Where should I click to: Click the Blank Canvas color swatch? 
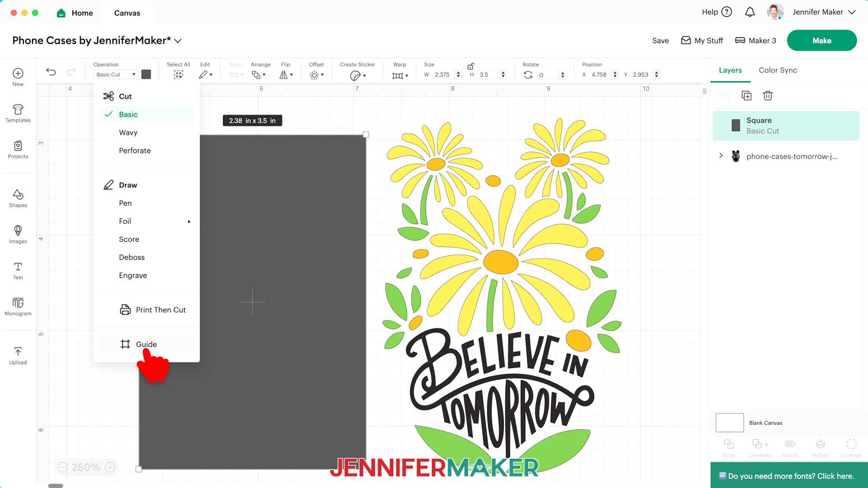pos(730,423)
